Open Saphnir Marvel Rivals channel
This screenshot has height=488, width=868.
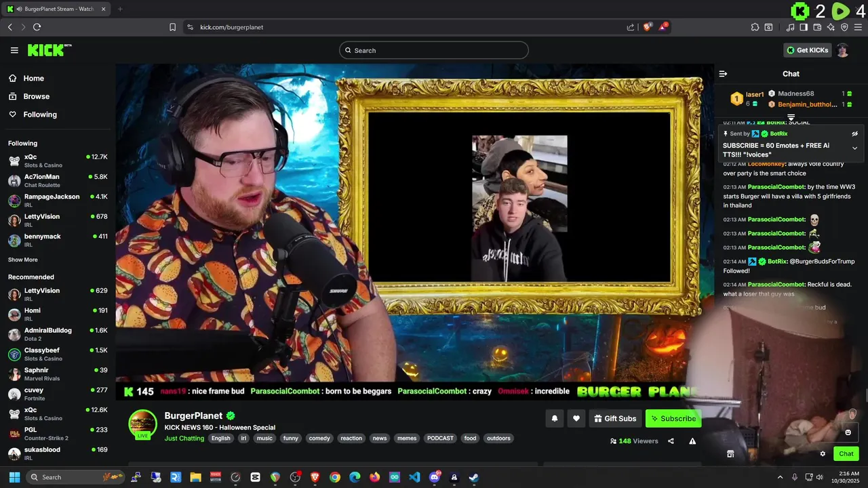pos(58,374)
